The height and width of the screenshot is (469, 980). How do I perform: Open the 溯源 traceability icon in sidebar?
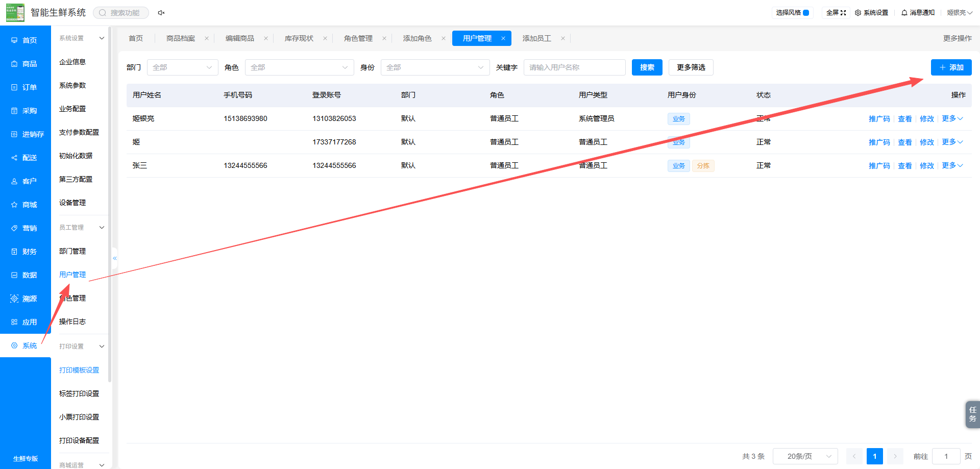tap(14, 299)
